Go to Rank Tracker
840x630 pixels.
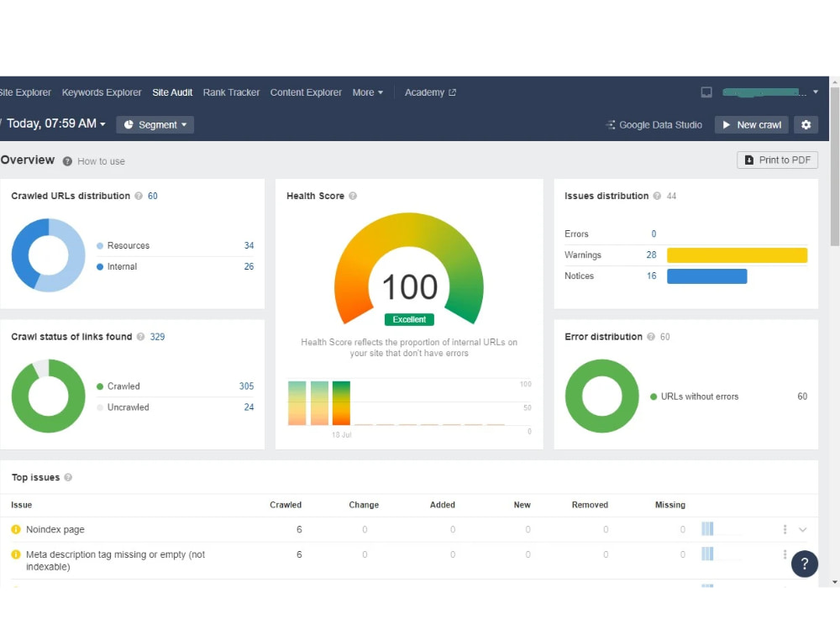tap(231, 92)
